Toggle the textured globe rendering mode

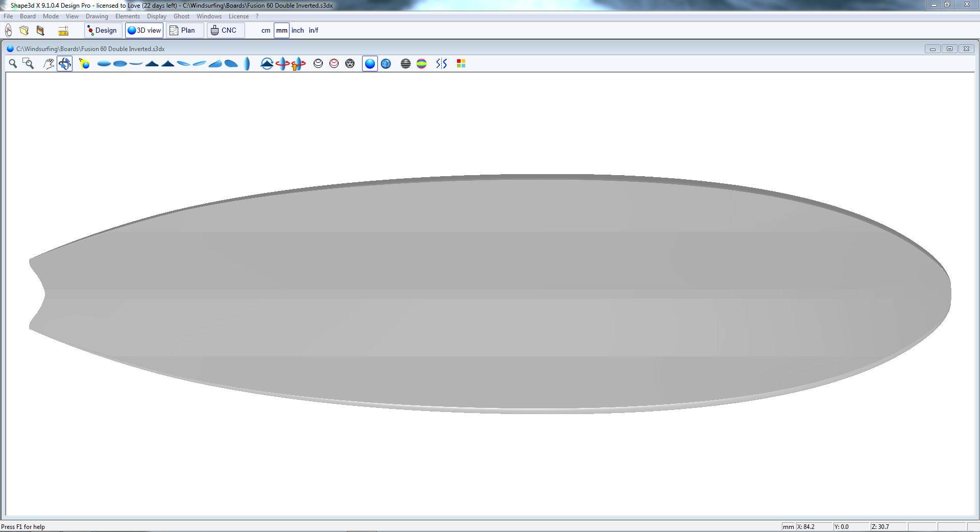[386, 63]
